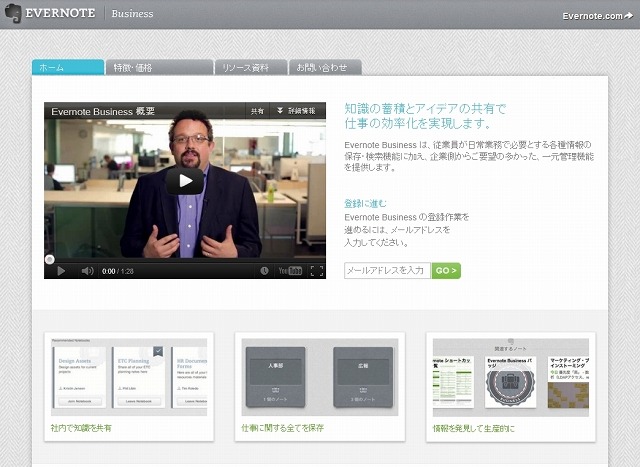640x467 pixels.
Task: Click the watch later clock icon
Action: (x=264, y=271)
